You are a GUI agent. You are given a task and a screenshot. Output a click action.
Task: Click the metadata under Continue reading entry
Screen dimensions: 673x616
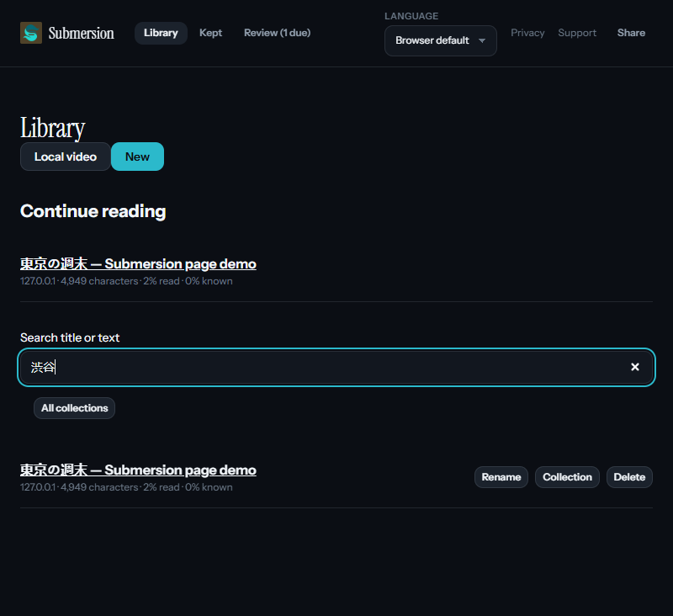pos(126,281)
